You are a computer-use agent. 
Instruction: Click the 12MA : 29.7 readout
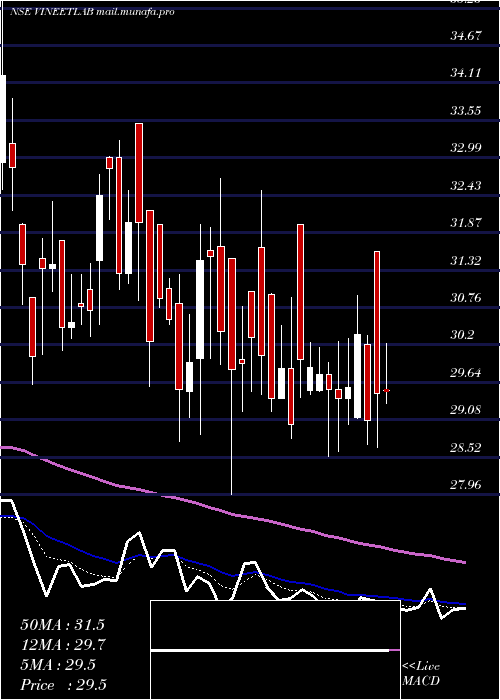(62, 645)
